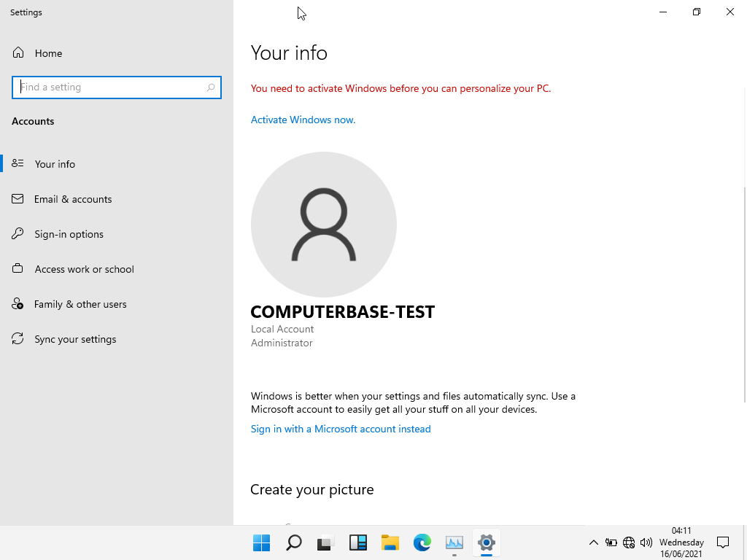The width and height of the screenshot is (747, 560).
Task: Click the Your info person-list icon
Action: [x=18, y=163]
